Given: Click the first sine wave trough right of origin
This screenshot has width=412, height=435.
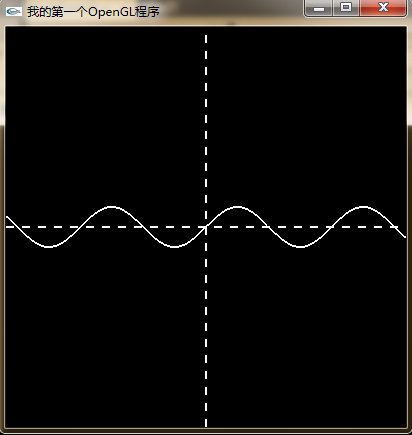Looking at the screenshot, I should click(301, 247).
